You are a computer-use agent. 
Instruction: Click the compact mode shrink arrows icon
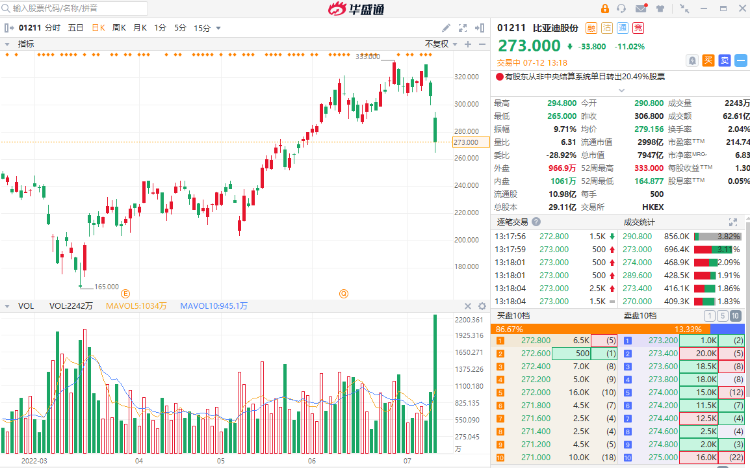(x=684, y=9)
